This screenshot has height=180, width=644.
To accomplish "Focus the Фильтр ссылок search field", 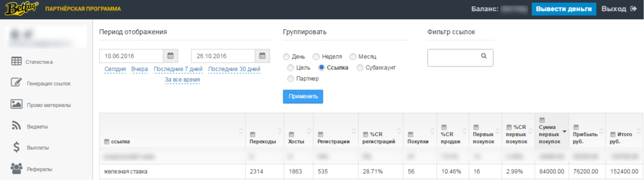I will tap(460, 57).
